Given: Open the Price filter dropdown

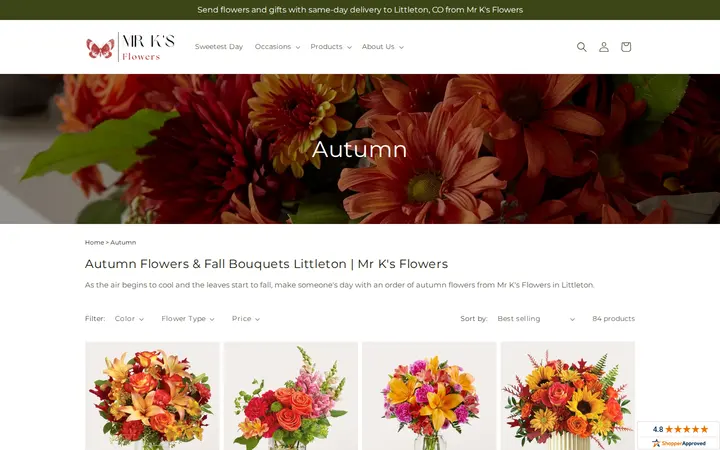Looking at the screenshot, I should [x=246, y=319].
